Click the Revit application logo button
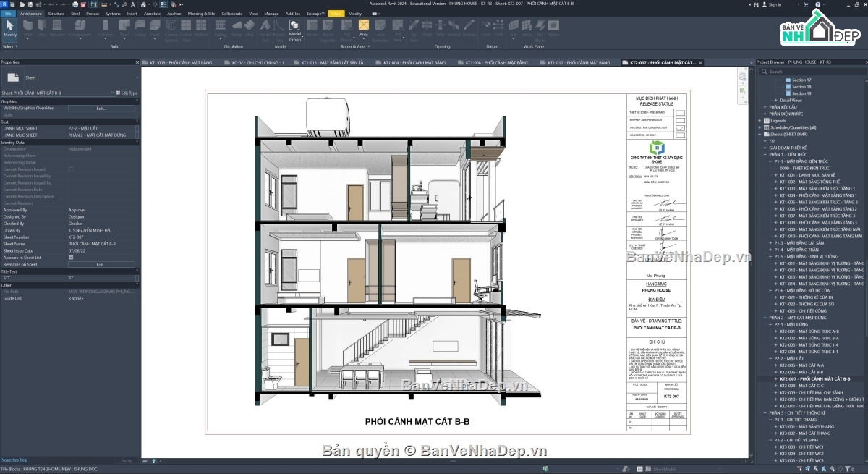This screenshot has height=474, width=868. (4, 4)
